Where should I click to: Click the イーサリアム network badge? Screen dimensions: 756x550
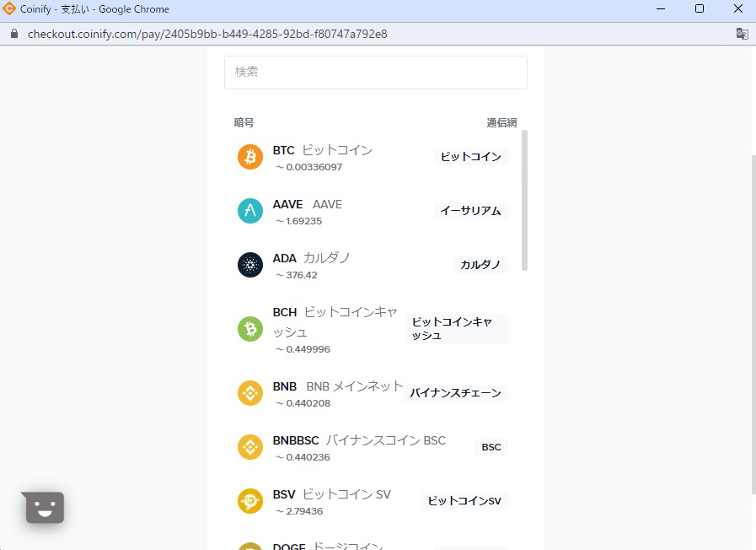[x=470, y=211]
